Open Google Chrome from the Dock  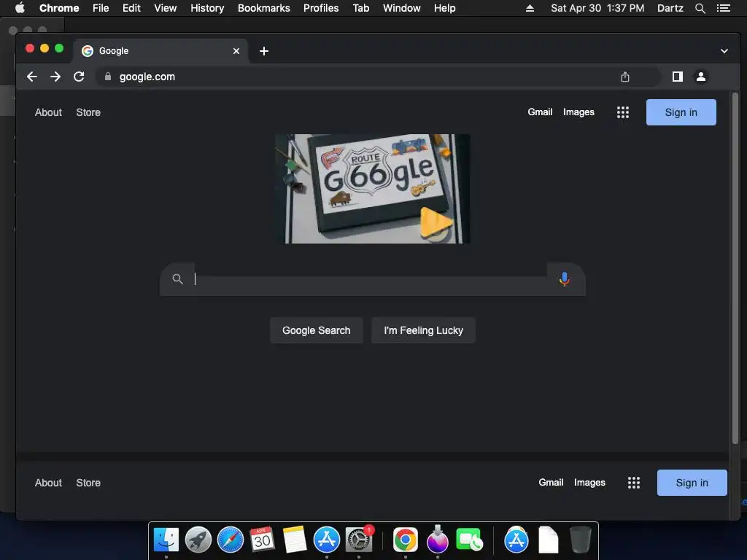[x=406, y=540]
